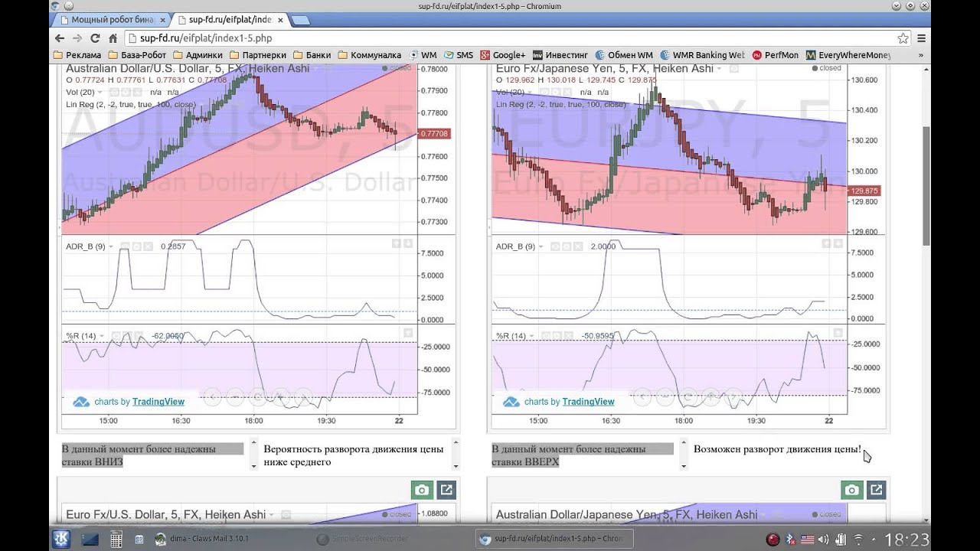Show hidden bookmarks with the » chevron
Screen dimensions: 980x551
coord(920,55)
